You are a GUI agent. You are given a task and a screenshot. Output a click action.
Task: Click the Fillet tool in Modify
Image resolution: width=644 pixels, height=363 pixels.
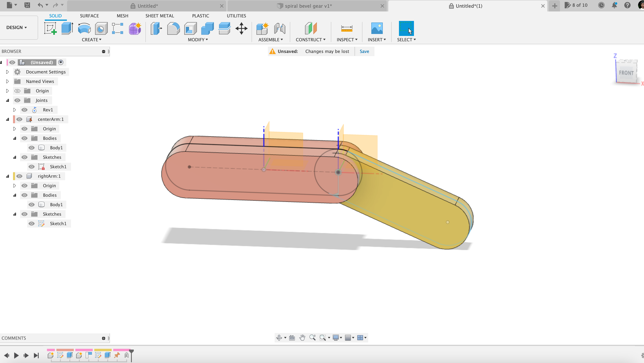coord(173,28)
